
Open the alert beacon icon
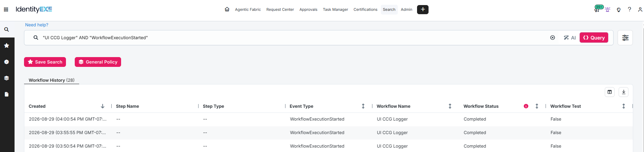click(607, 9)
